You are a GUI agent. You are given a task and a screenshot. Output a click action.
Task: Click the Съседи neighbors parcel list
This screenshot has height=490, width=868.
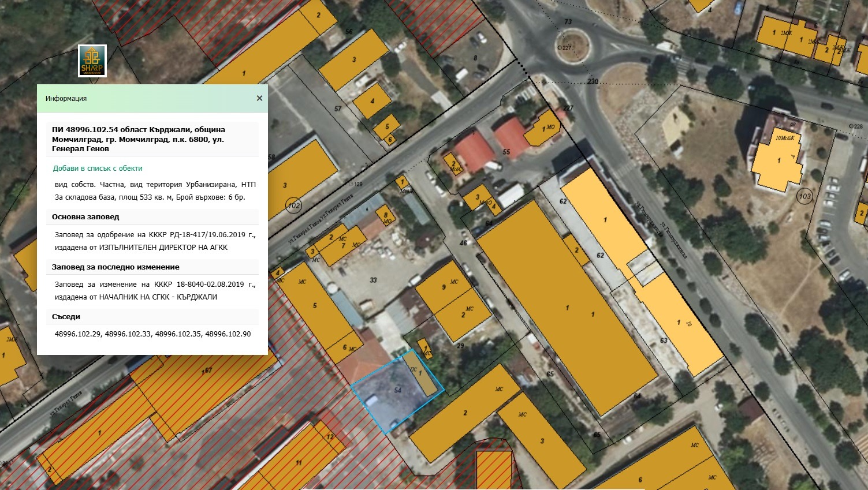[x=152, y=334]
